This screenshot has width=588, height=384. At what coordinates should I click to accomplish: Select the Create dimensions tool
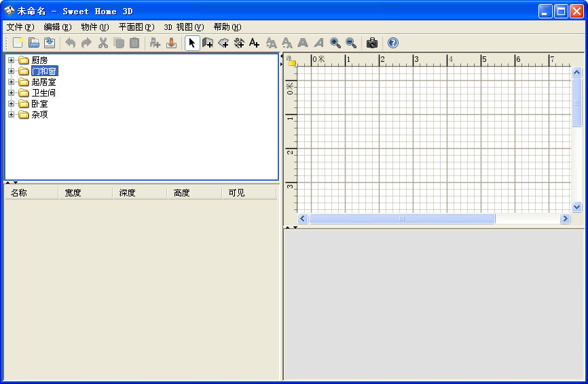[239, 43]
